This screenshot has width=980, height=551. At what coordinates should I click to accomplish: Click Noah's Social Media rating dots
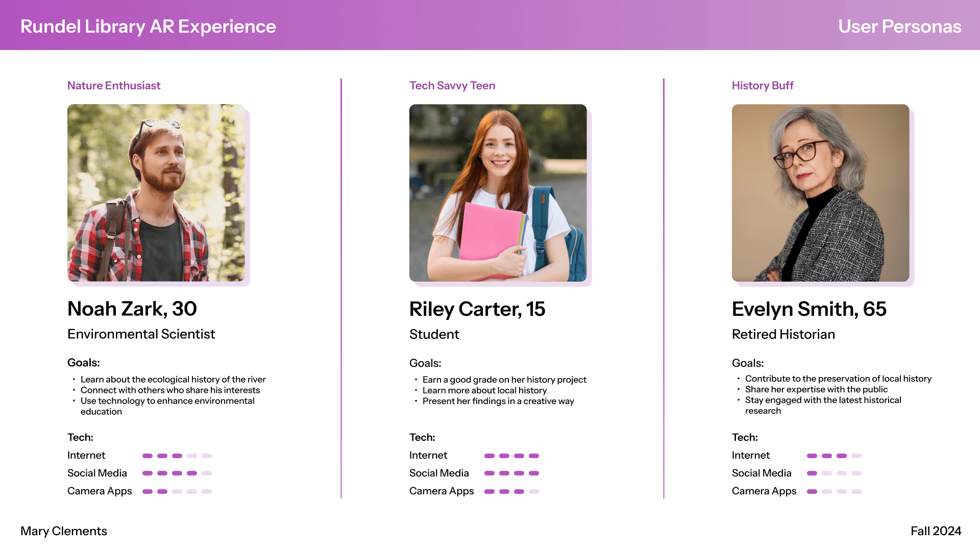click(x=177, y=473)
